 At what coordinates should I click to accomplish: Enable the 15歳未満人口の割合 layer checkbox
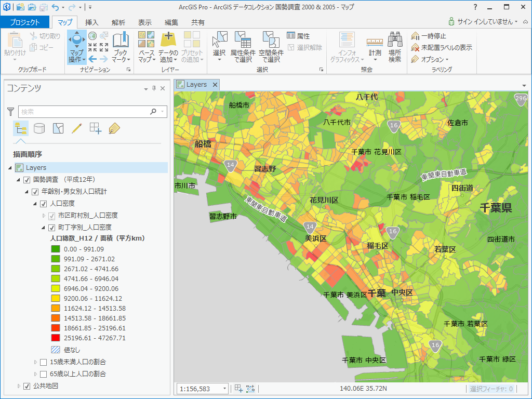click(44, 362)
